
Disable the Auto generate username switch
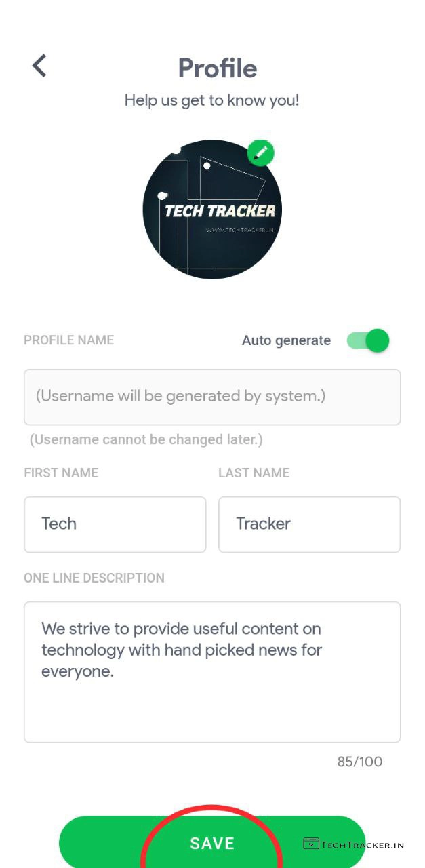369,340
